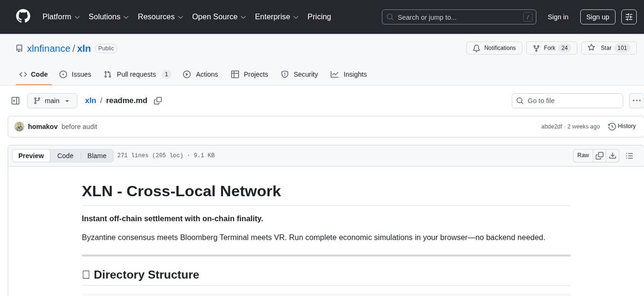Click the Fork button
This screenshot has width=644, height=296.
[550, 48]
